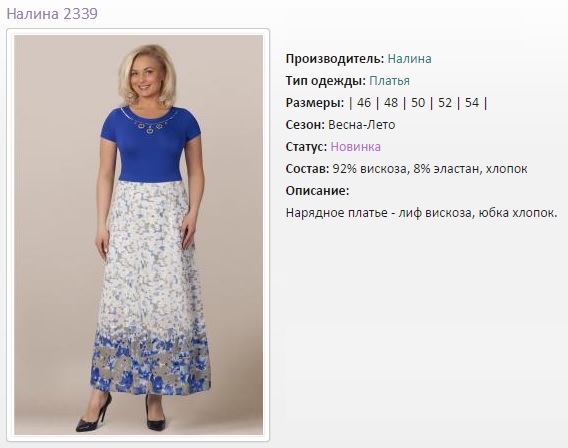568x448 pixels.
Task: Select size 48
Action: 391,103
